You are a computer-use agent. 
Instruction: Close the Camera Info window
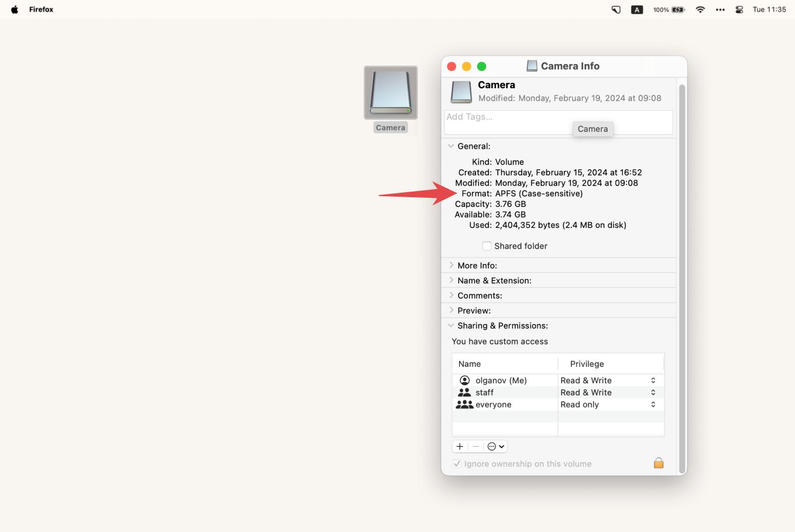pyautogui.click(x=452, y=66)
